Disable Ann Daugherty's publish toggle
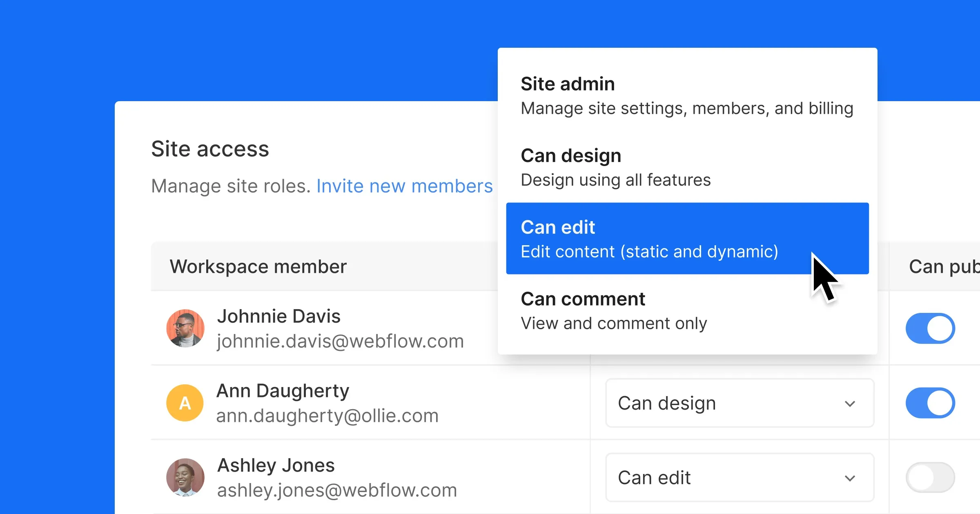This screenshot has height=514, width=980. (x=930, y=403)
